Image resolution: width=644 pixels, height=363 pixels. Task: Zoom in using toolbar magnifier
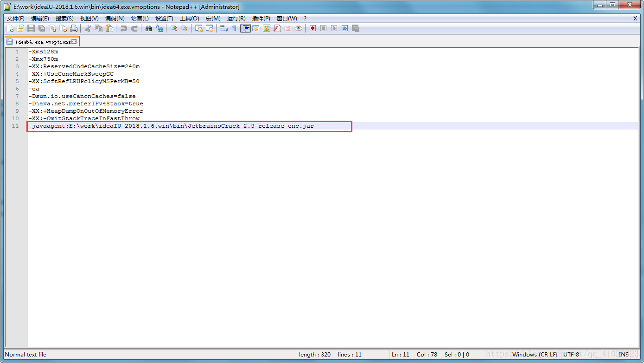pyautogui.click(x=174, y=28)
